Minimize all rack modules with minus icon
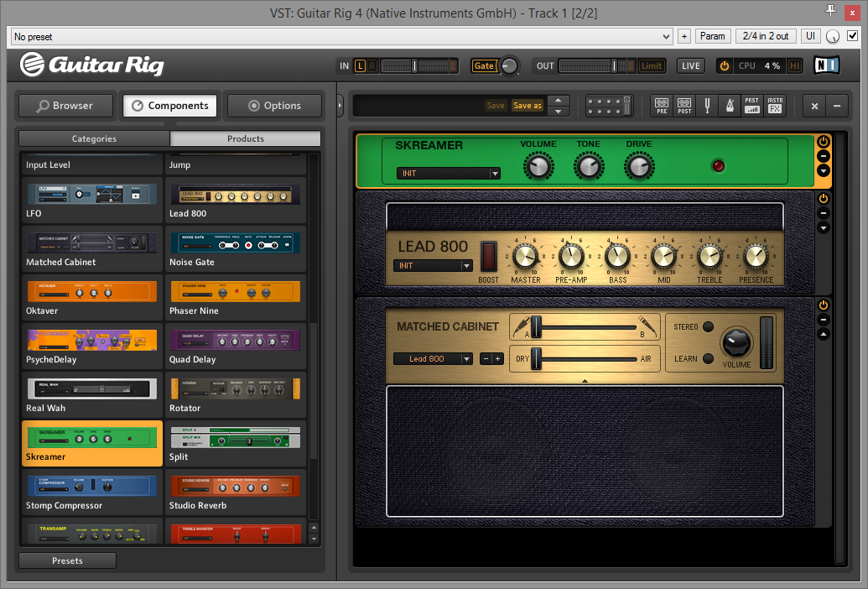The image size is (868, 589). click(x=837, y=106)
